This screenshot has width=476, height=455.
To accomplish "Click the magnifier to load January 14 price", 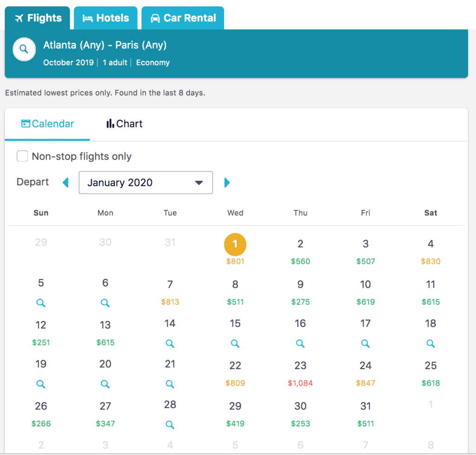I will pyautogui.click(x=170, y=343).
